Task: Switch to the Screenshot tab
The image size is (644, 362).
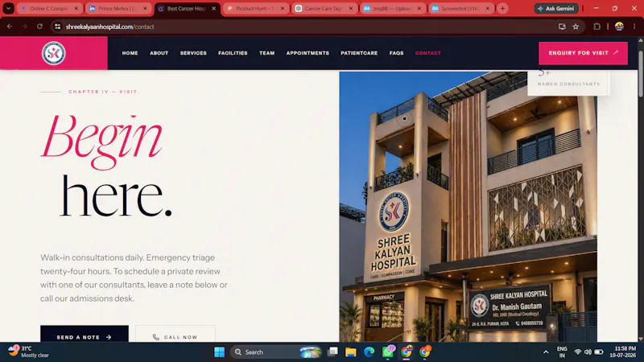Action: [x=461, y=9]
